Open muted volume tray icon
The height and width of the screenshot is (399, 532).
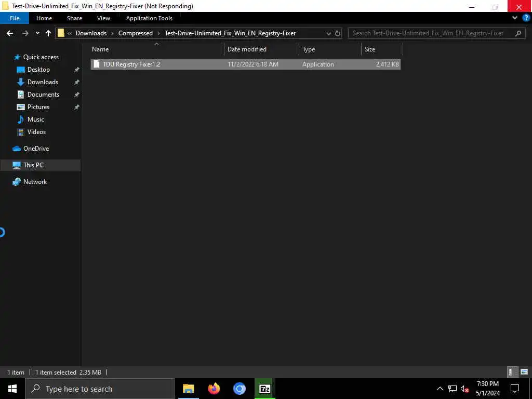465,389
